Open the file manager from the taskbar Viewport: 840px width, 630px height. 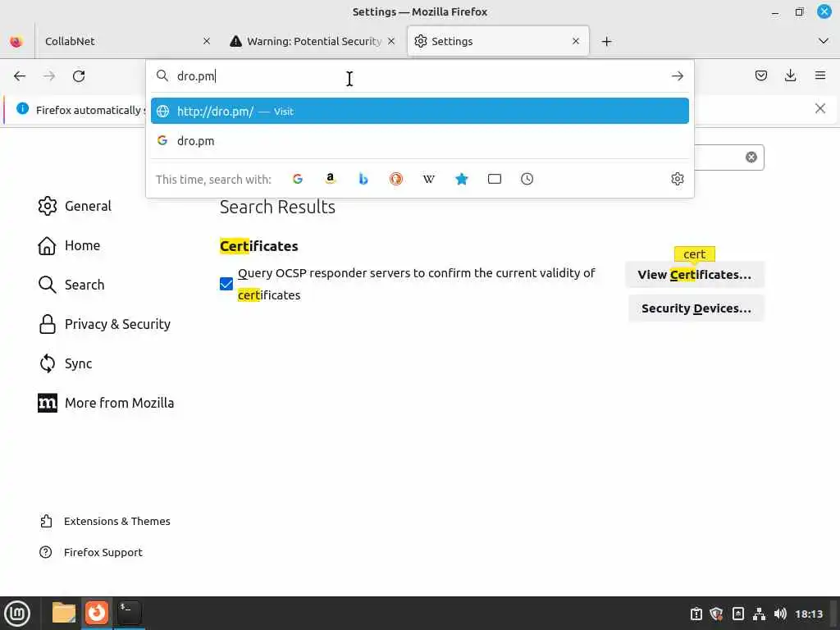click(64, 613)
